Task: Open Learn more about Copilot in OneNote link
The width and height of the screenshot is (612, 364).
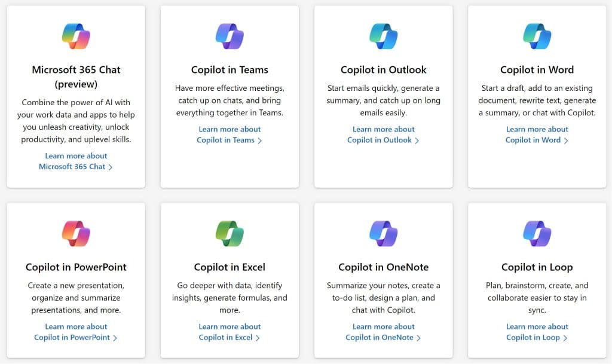Action: coord(383,332)
